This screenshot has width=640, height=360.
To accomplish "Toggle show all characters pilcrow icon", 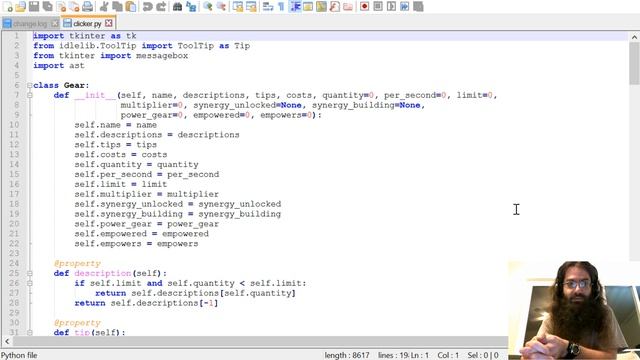I will pyautogui.click(x=281, y=6).
